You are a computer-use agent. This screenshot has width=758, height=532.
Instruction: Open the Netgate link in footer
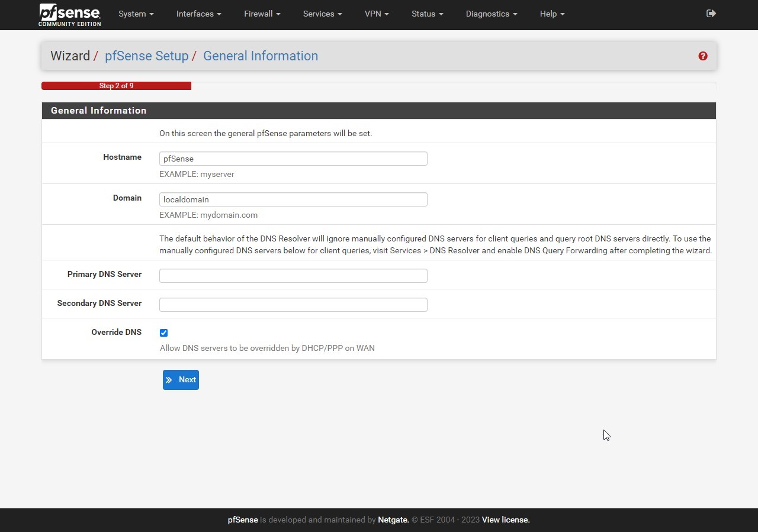click(393, 520)
